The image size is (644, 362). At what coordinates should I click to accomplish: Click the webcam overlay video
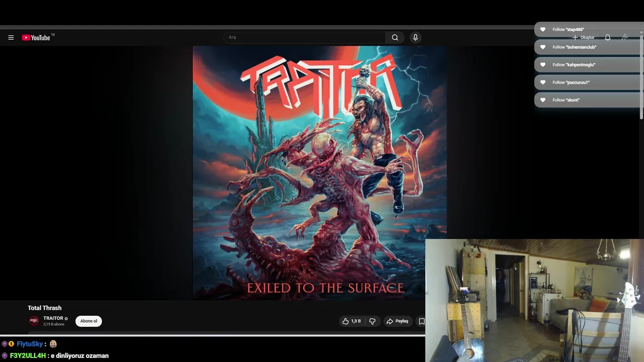click(x=534, y=300)
